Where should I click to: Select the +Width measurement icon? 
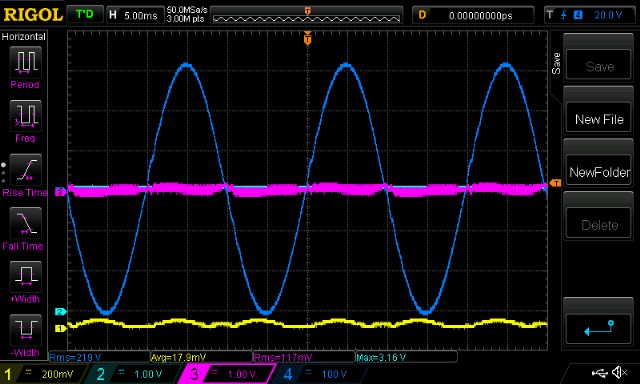tap(25, 277)
